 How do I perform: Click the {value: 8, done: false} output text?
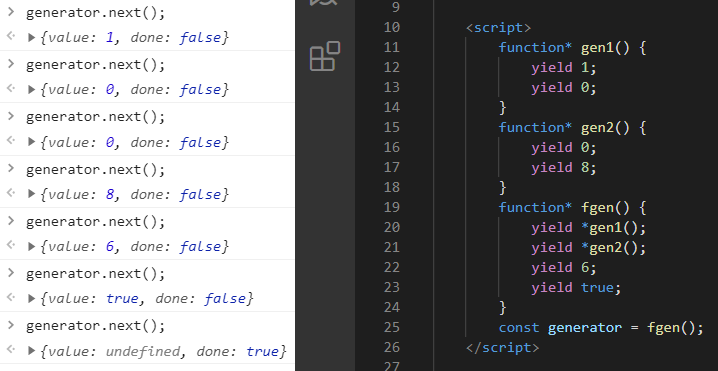click(134, 194)
